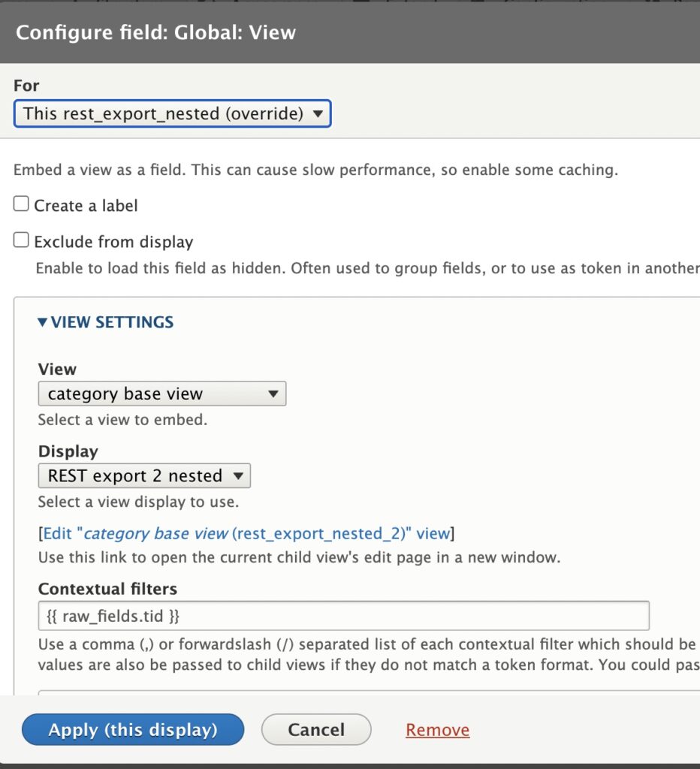Open the "For" display override dropdown

click(x=172, y=114)
